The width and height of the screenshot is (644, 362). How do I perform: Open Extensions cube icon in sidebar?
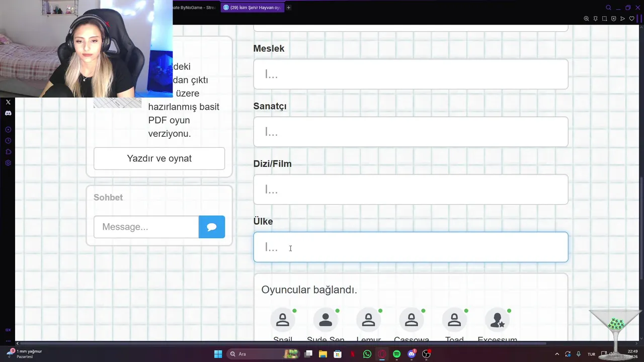click(8, 152)
